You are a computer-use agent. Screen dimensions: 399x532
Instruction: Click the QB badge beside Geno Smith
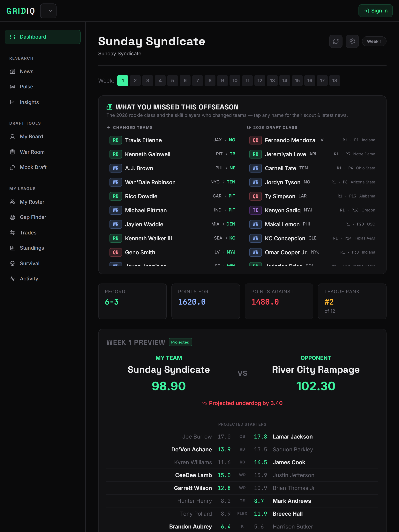tap(116, 252)
